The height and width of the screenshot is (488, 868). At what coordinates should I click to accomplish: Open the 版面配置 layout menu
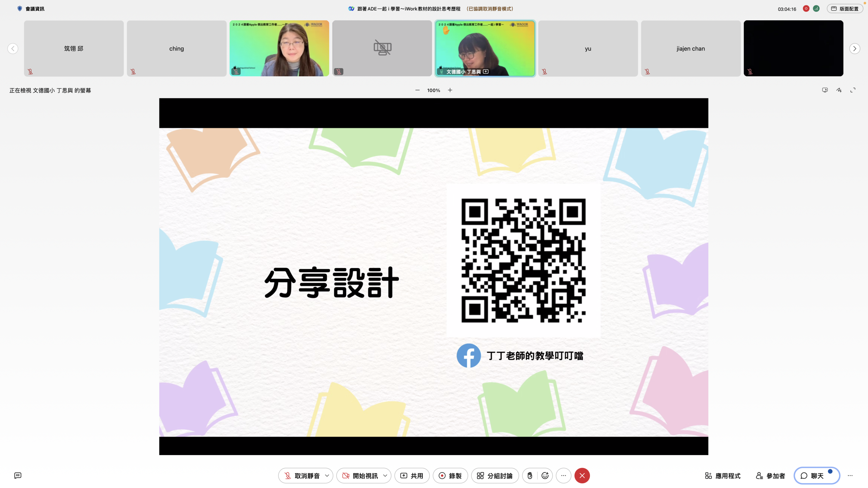coord(845,9)
